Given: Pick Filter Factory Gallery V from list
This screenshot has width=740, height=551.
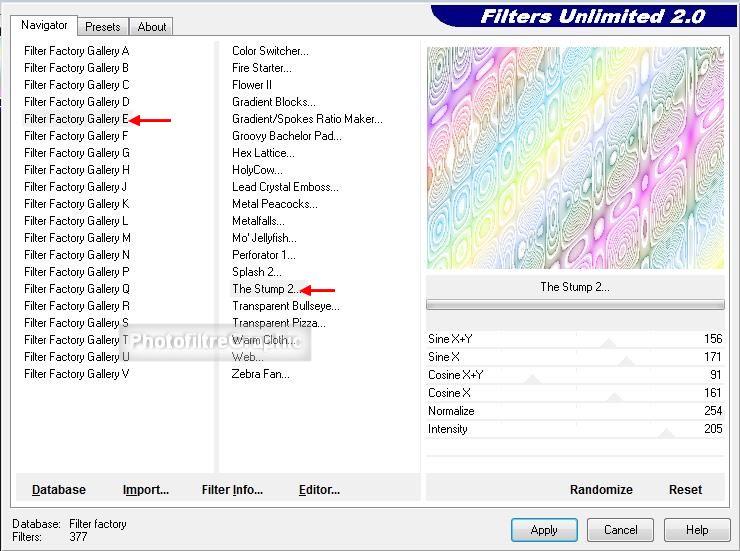Looking at the screenshot, I should click(77, 374).
